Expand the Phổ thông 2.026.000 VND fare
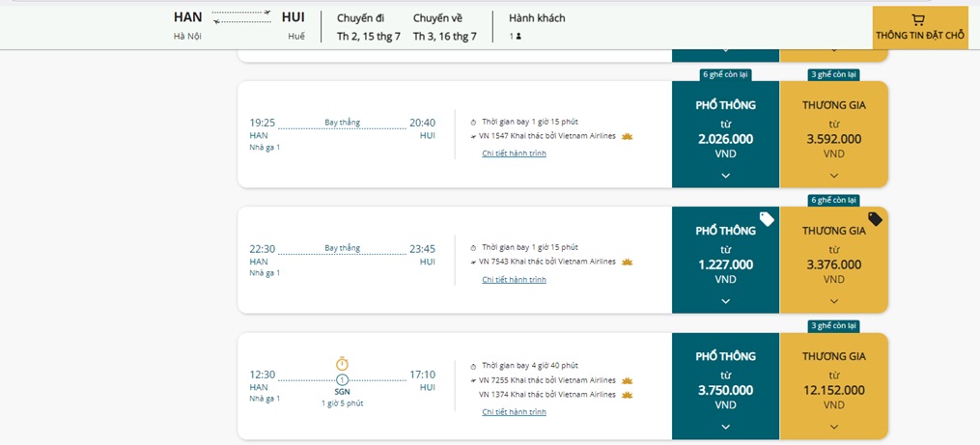 (725, 175)
